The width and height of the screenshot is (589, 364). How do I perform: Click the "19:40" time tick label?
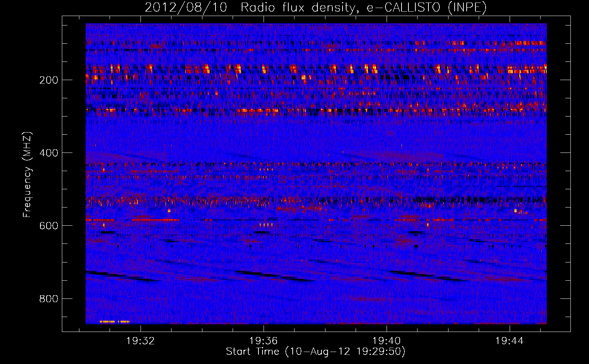(387, 341)
